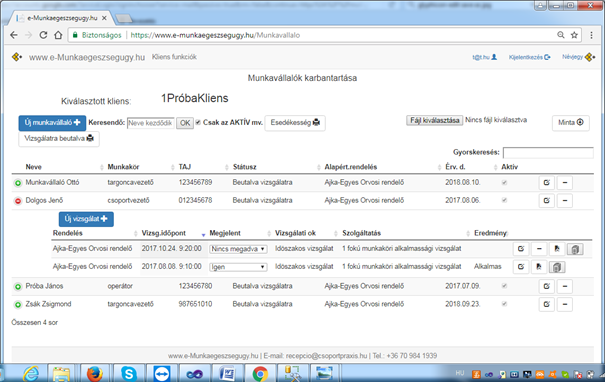Click the browser address bar URL

(215, 35)
